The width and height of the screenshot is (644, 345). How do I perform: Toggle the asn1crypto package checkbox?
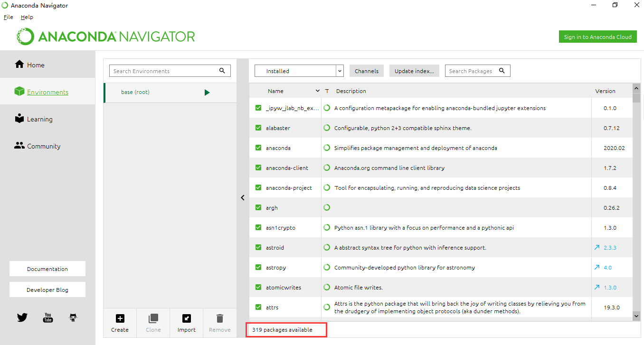click(x=258, y=227)
